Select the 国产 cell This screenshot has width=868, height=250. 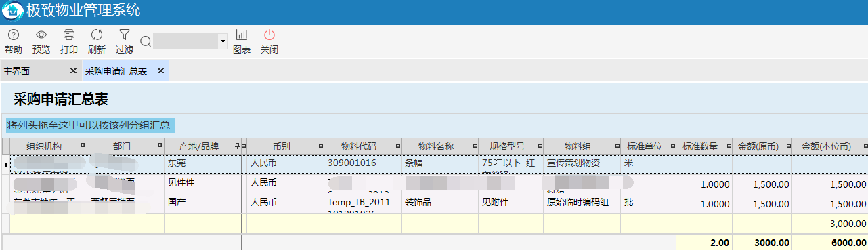(202, 204)
